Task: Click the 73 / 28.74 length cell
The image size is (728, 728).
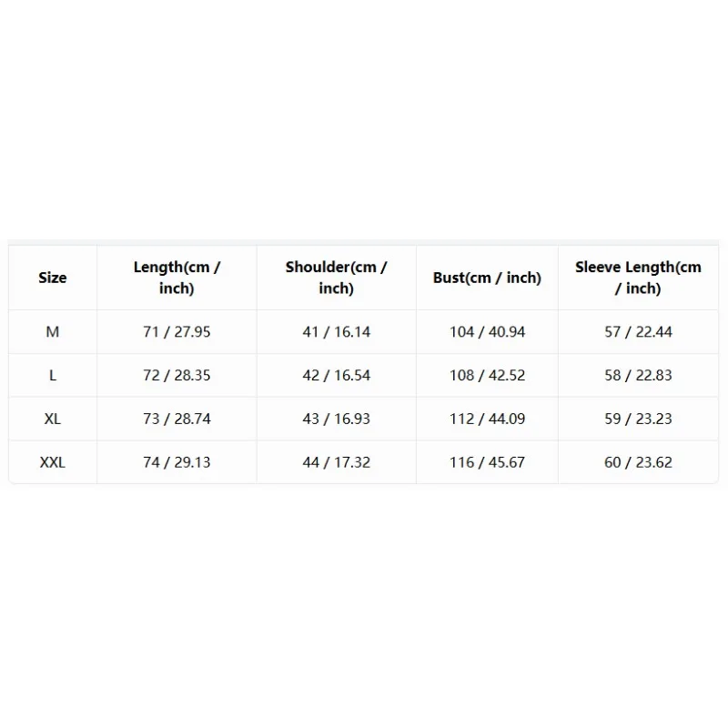Action: [x=177, y=419]
